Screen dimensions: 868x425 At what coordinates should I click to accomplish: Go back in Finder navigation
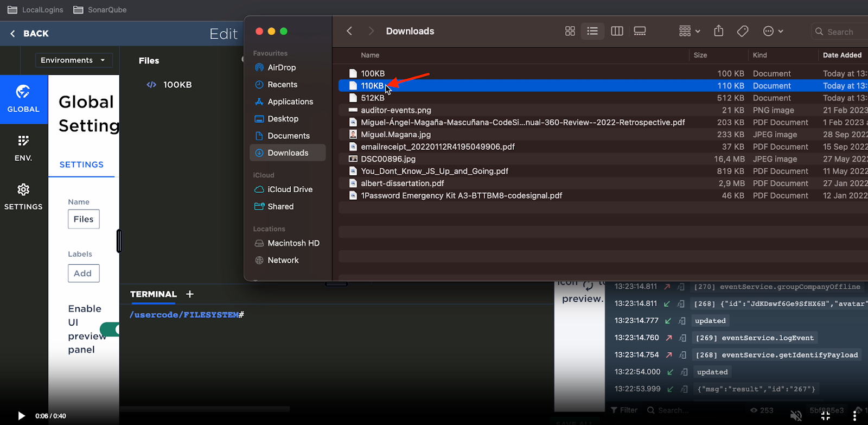pyautogui.click(x=349, y=31)
